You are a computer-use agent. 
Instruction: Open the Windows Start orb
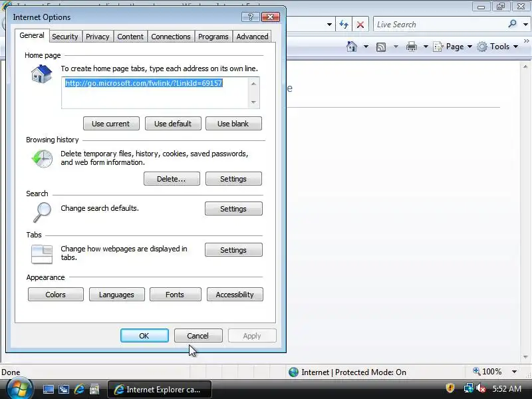(x=19, y=389)
